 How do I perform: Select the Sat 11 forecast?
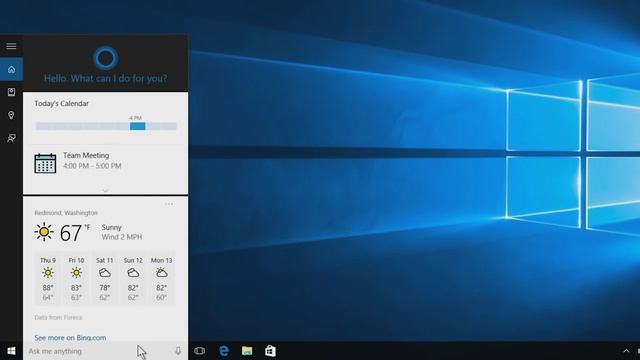tap(104, 280)
